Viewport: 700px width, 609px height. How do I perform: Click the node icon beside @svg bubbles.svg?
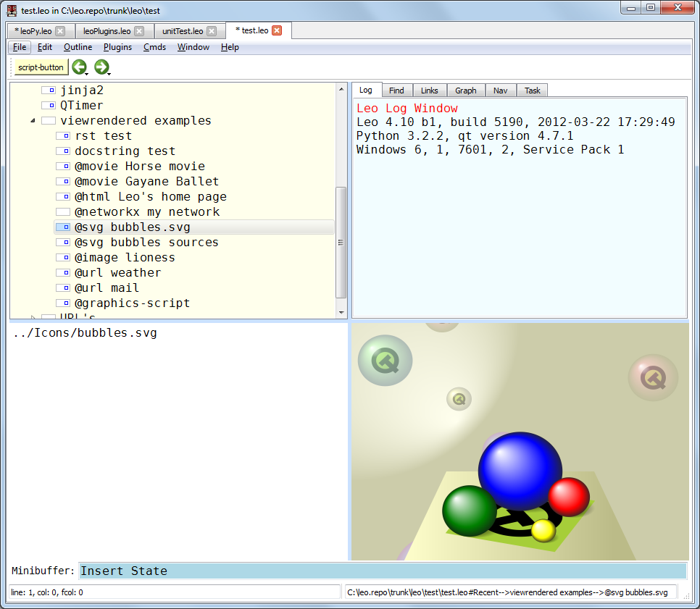63,227
